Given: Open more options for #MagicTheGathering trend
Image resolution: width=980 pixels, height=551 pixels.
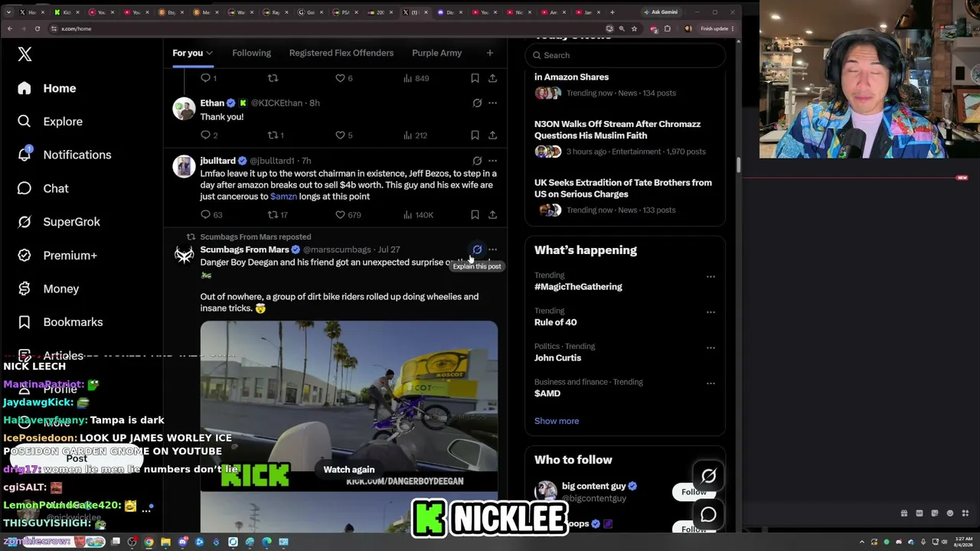Looking at the screenshot, I should tap(710, 276).
